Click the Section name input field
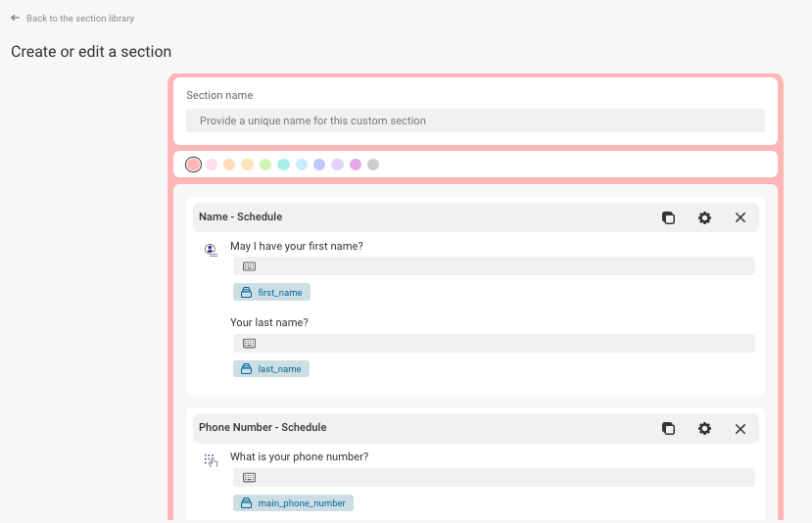The width and height of the screenshot is (812, 523). click(x=475, y=120)
